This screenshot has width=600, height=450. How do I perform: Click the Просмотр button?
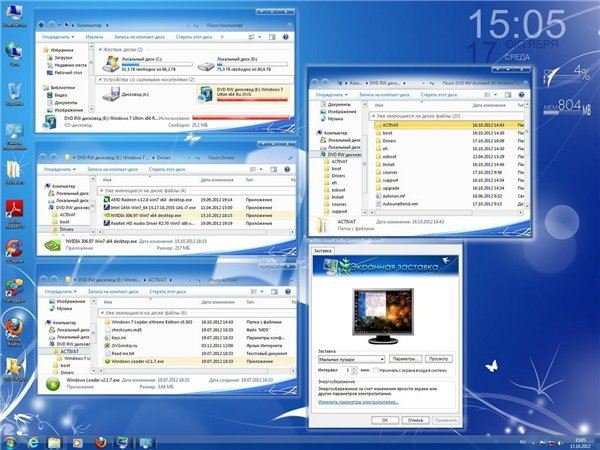[x=439, y=359]
